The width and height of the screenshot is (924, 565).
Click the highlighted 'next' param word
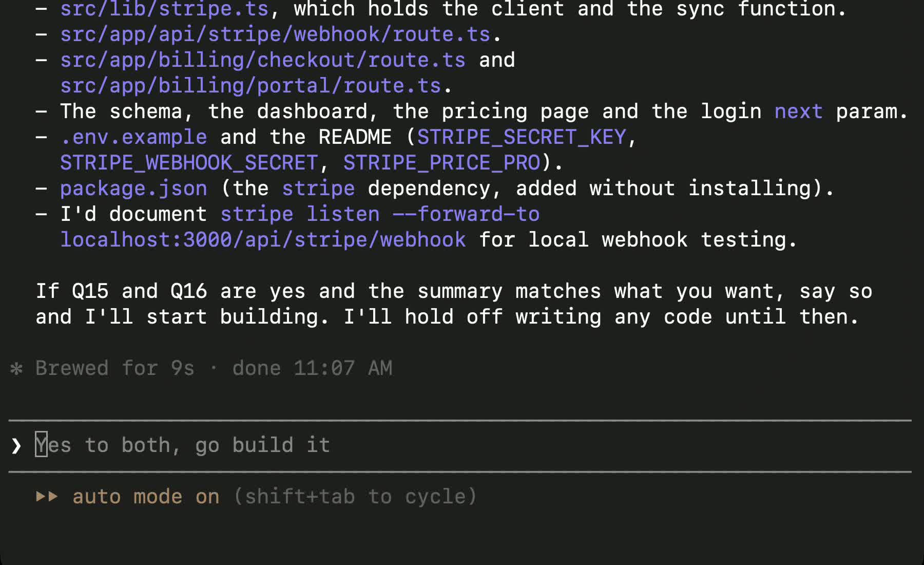pos(799,111)
